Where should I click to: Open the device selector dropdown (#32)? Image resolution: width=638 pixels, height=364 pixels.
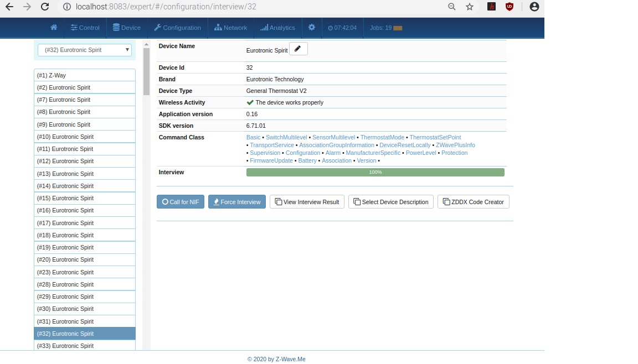(85, 50)
